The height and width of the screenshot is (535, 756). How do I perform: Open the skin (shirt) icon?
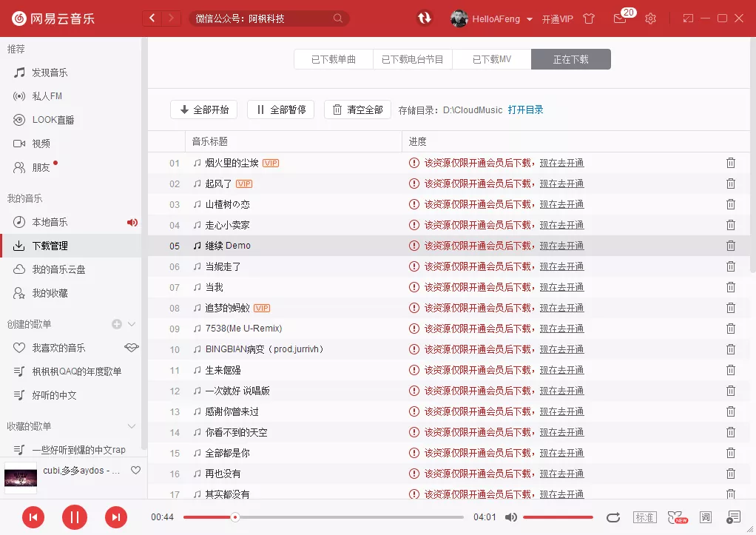tap(589, 18)
